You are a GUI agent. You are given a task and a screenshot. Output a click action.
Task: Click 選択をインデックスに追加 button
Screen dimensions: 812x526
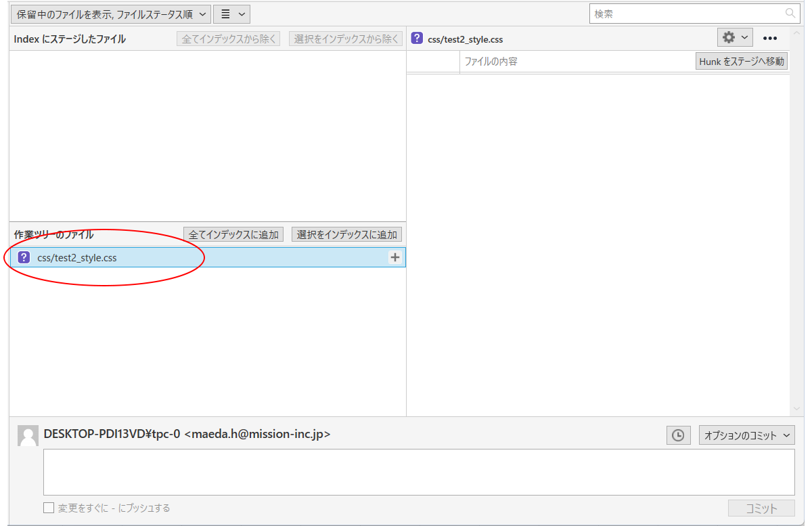[x=347, y=234]
